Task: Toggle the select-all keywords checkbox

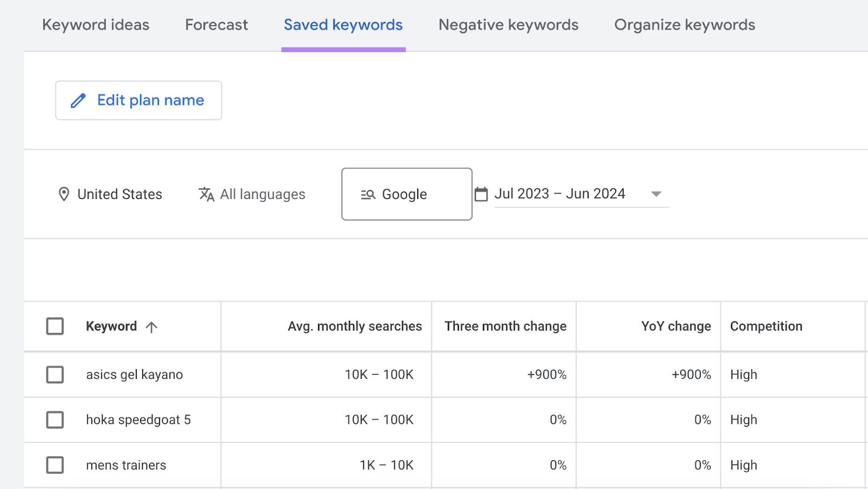Action: [x=55, y=326]
